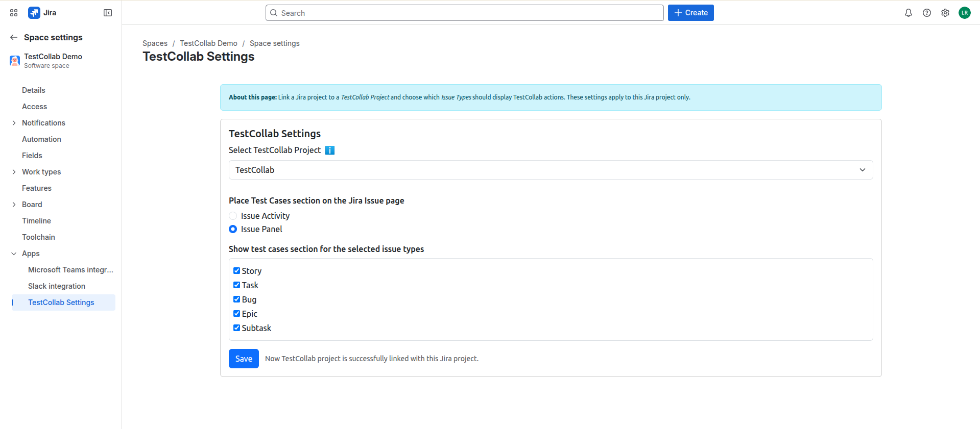The image size is (980, 429).
Task: Open the LR profile avatar
Action: (x=965, y=13)
